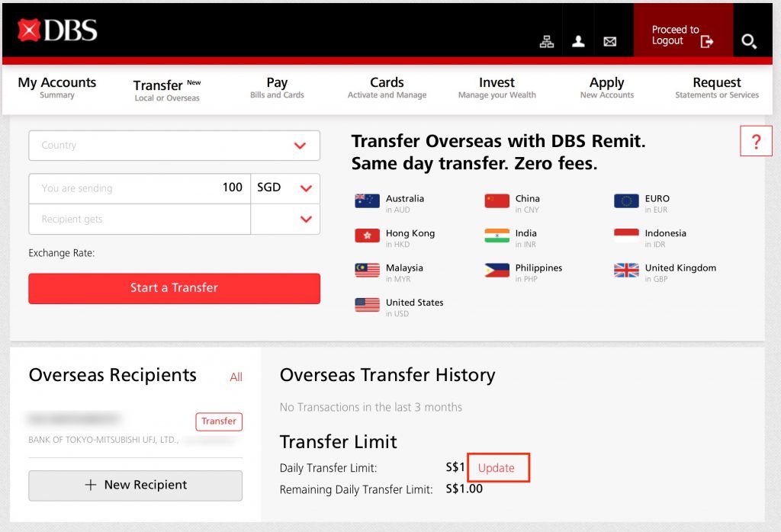
Task: Click the search magnifier icon
Action: point(749,41)
